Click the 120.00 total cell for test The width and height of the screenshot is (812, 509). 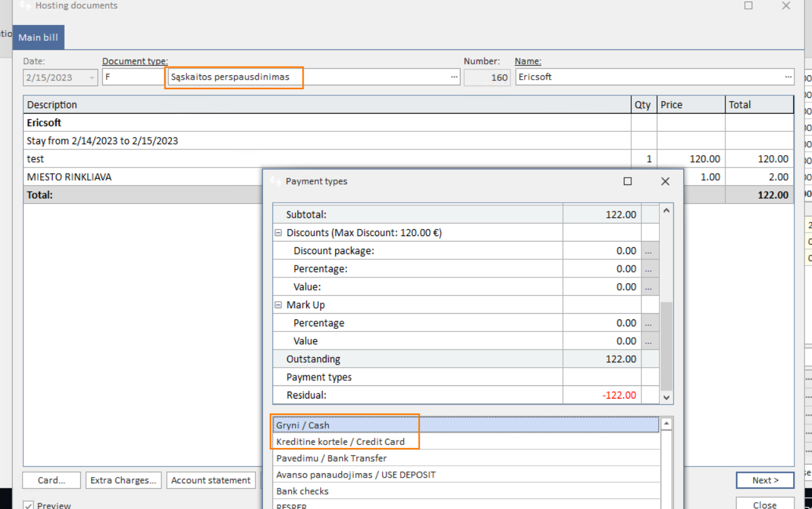point(759,159)
